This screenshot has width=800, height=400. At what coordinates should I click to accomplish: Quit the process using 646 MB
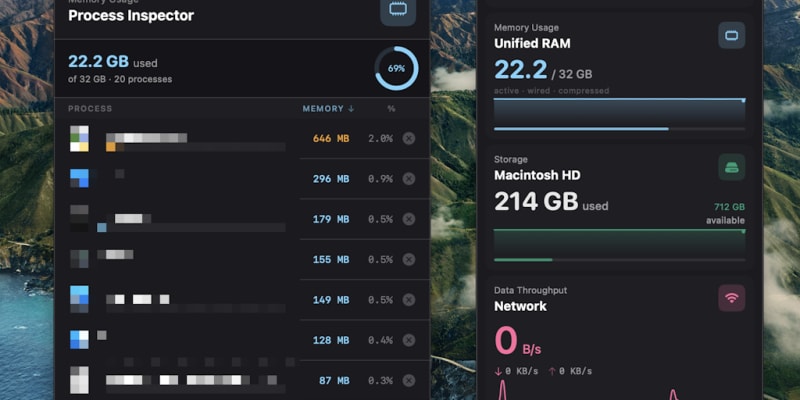click(x=409, y=138)
